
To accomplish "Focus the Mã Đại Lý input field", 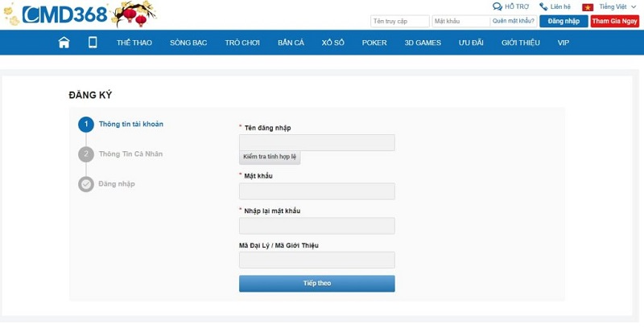I will click(316, 260).
